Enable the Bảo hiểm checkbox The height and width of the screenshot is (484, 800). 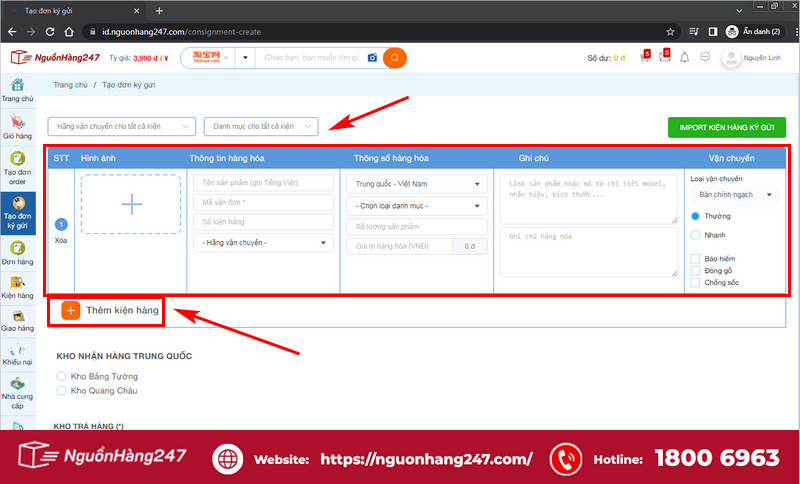point(695,259)
